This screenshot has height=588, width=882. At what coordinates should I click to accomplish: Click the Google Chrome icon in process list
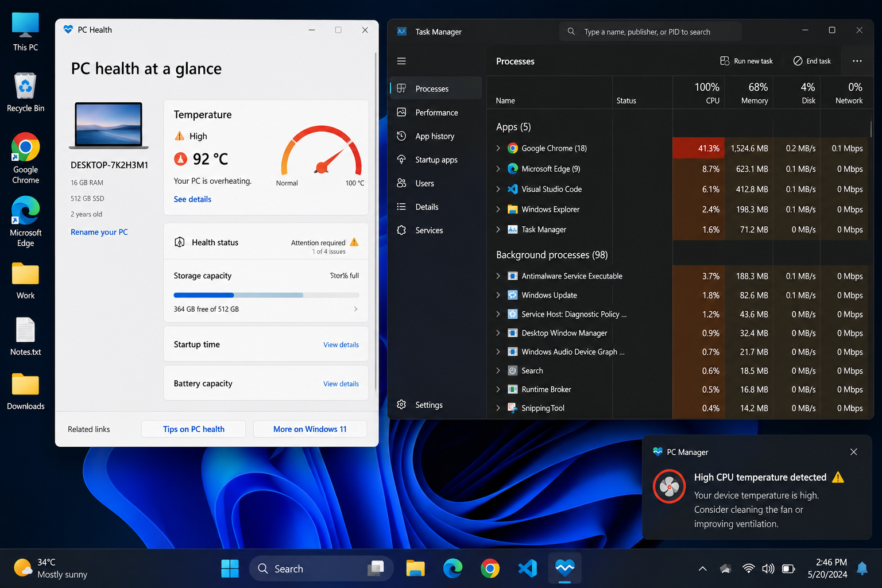pyautogui.click(x=513, y=148)
